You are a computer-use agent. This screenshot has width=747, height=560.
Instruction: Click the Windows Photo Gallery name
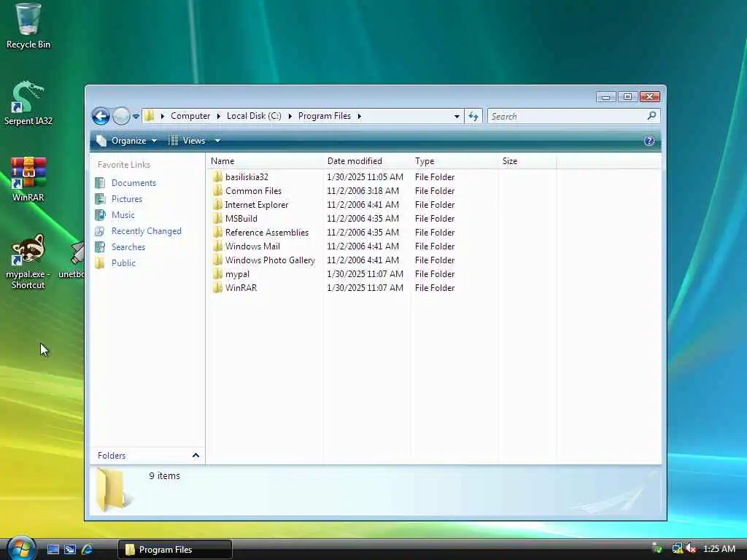[x=270, y=260]
